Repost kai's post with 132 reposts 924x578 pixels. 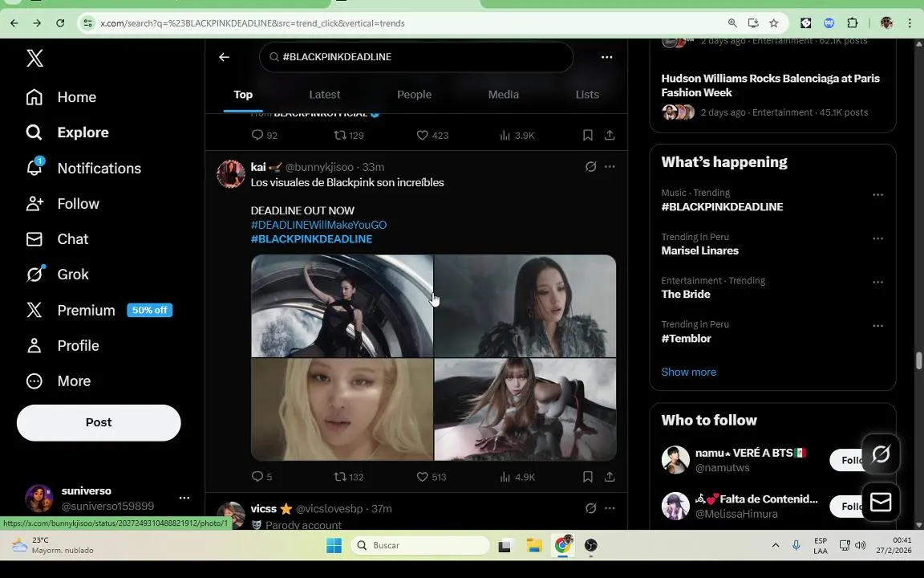349,477
